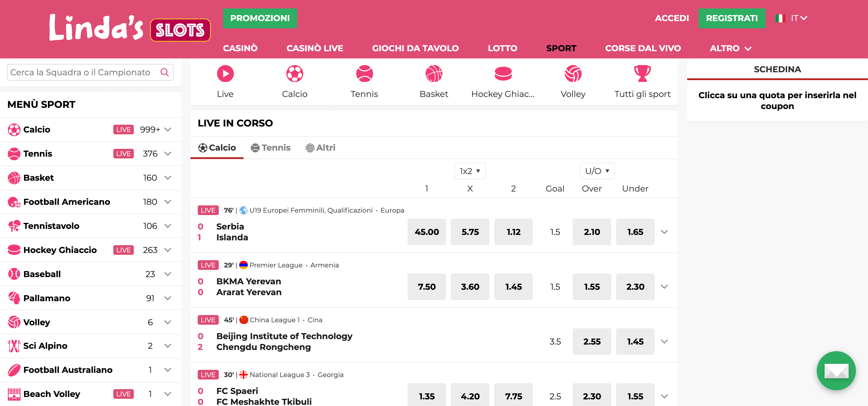Click the Tennistavolo paddle icon
This screenshot has height=406, width=868.
(14, 226)
